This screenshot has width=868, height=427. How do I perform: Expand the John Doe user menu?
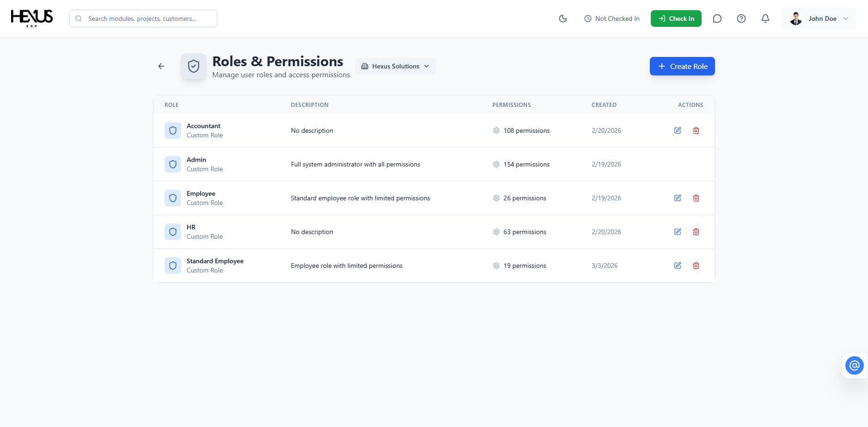tap(819, 19)
